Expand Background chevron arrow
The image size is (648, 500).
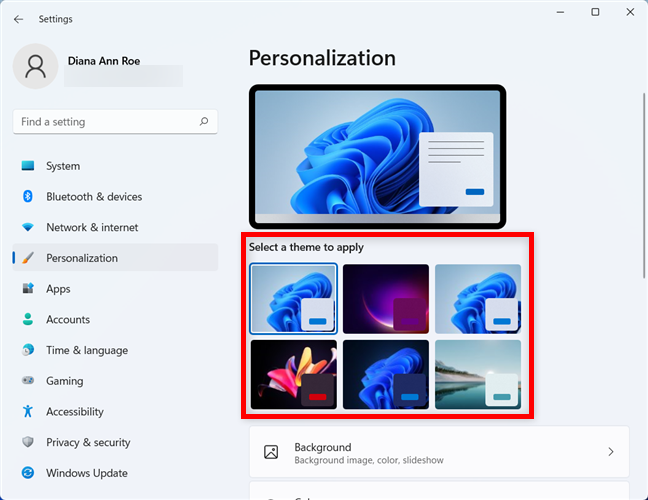pyautogui.click(x=610, y=452)
